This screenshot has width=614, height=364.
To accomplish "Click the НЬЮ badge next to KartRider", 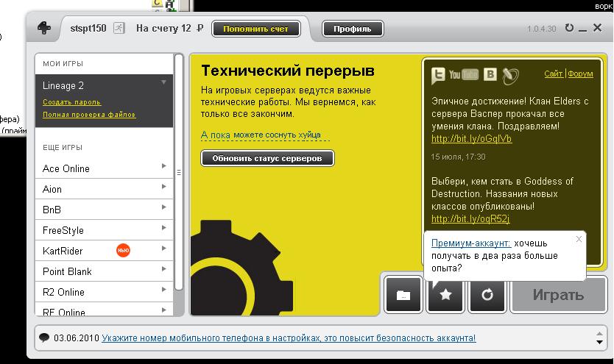I will tap(123, 250).
